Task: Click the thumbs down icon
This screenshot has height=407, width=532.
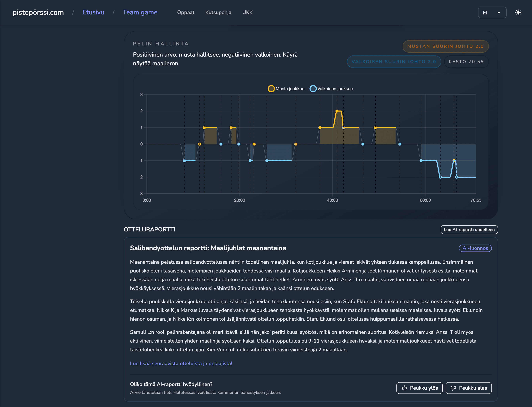Action: coord(453,388)
